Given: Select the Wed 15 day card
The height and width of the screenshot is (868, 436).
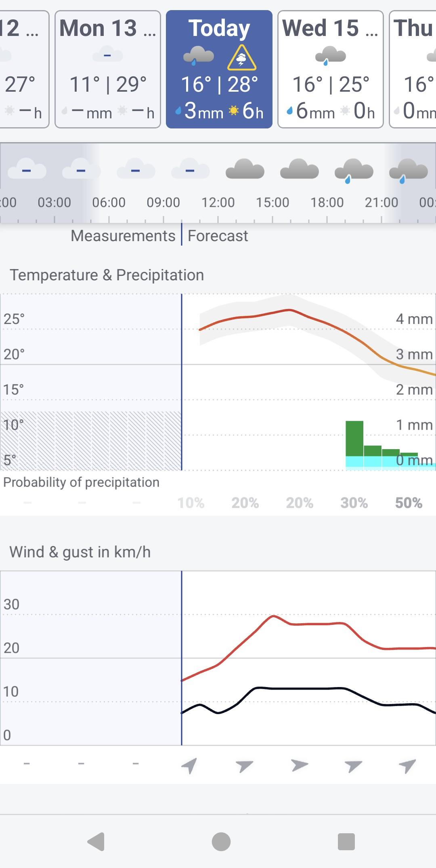Looking at the screenshot, I should tap(331, 69).
